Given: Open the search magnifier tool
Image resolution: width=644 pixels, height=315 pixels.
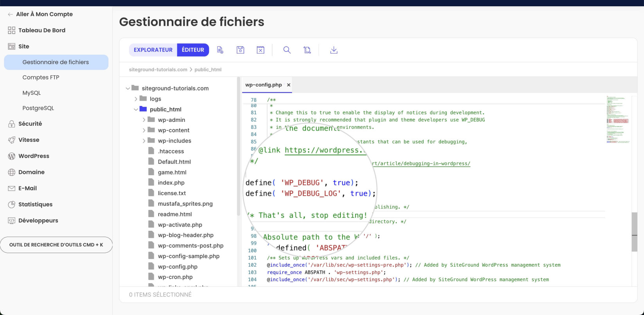Looking at the screenshot, I should coord(287,50).
